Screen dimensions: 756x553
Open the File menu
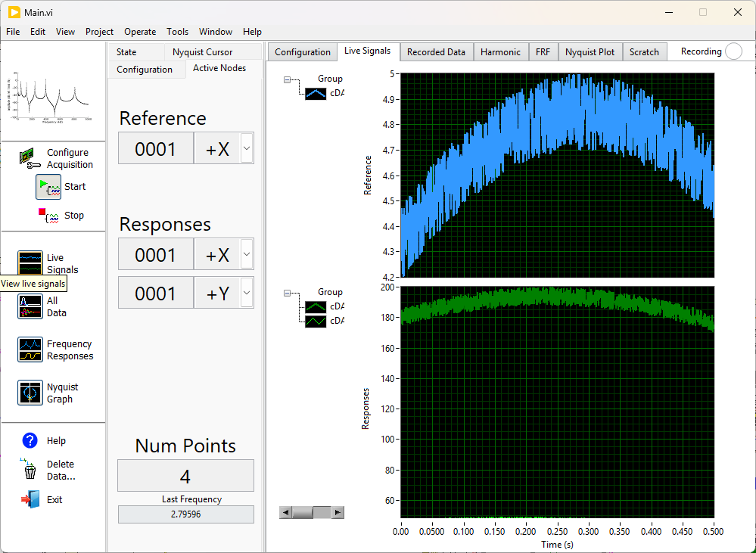[x=13, y=32]
